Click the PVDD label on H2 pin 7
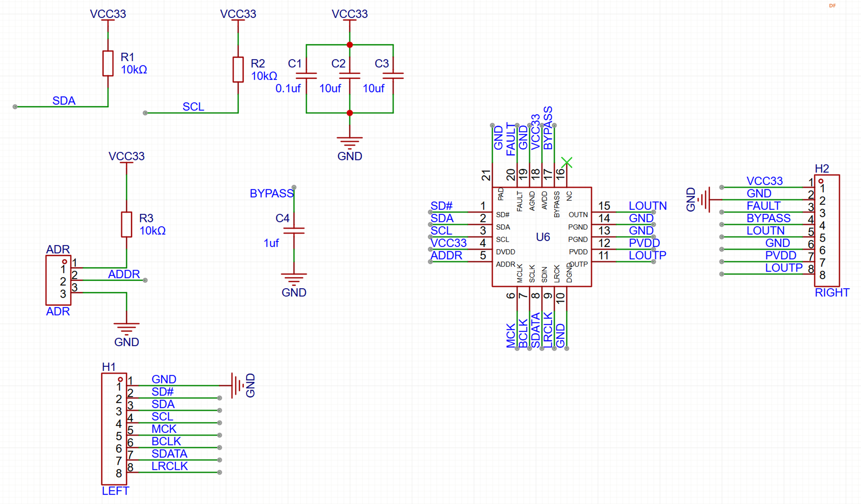 tap(781, 256)
